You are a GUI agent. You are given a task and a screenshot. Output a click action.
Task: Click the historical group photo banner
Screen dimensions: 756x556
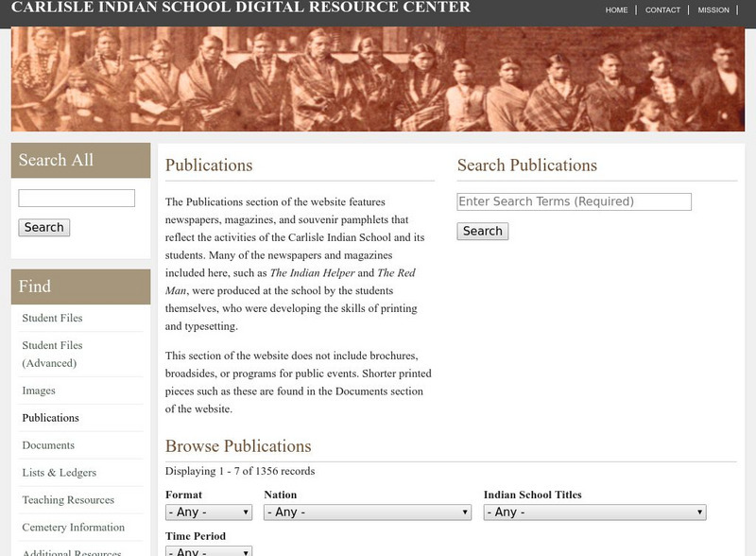tap(377, 79)
